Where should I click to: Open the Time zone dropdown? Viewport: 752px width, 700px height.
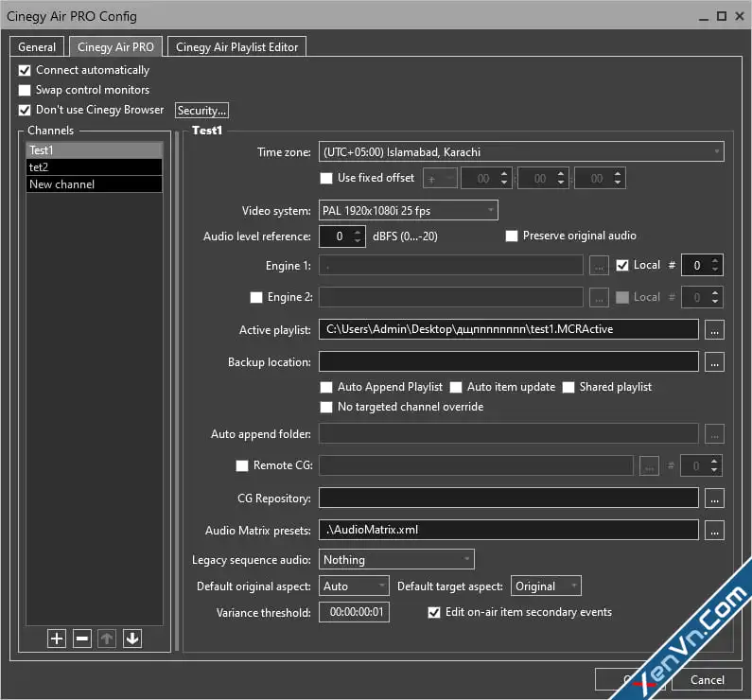[x=521, y=152]
